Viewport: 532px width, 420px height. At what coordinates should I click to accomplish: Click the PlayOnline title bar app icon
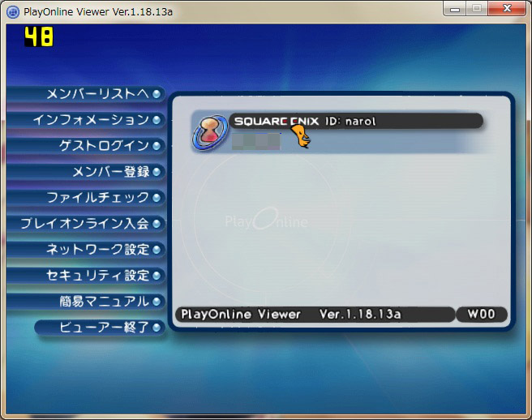click(13, 12)
